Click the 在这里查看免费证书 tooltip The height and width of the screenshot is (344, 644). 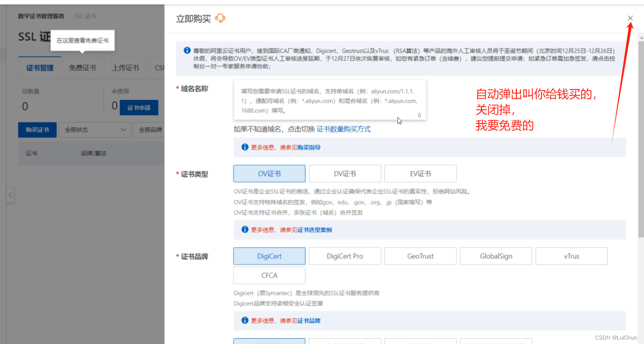point(82,40)
